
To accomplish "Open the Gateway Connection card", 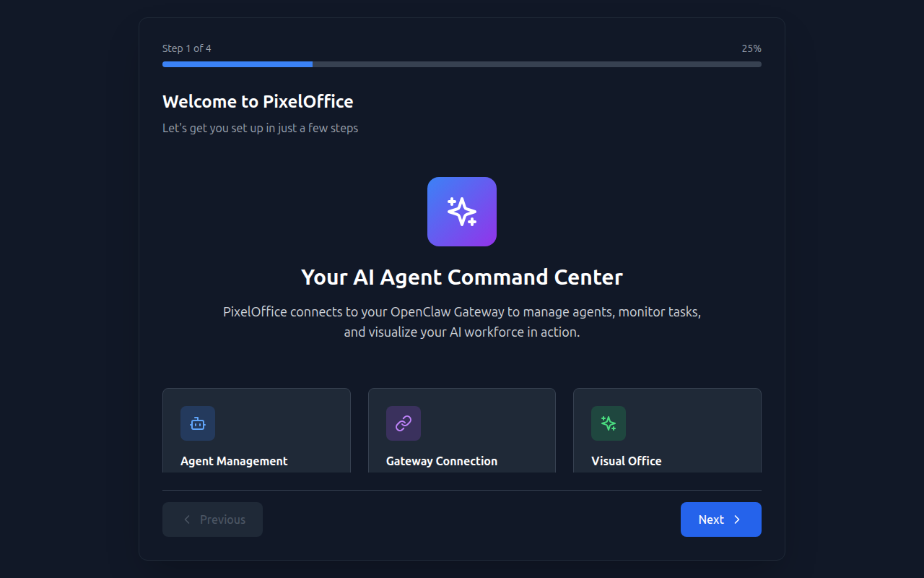I will 461,430.
